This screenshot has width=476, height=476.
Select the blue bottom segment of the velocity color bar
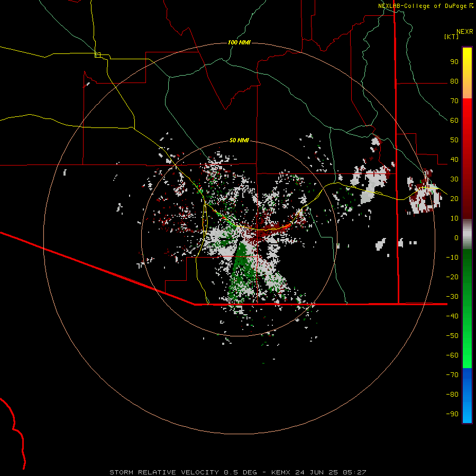pyautogui.click(x=467, y=396)
